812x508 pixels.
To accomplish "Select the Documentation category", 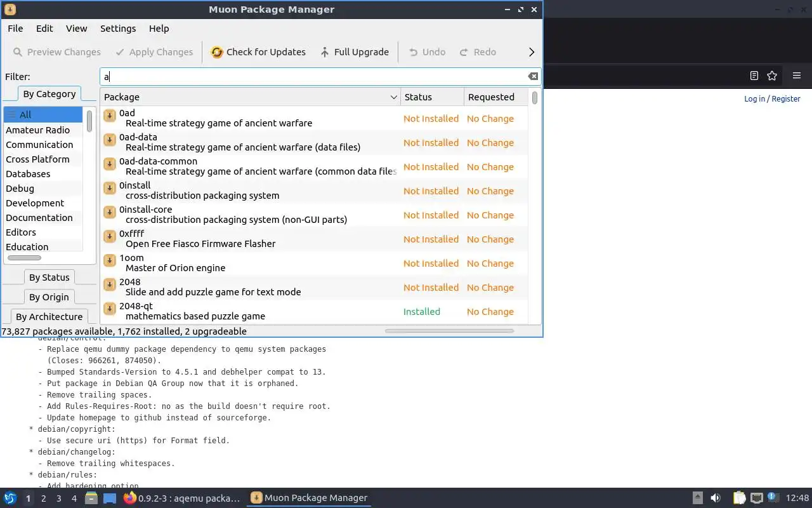I will 43,218.
